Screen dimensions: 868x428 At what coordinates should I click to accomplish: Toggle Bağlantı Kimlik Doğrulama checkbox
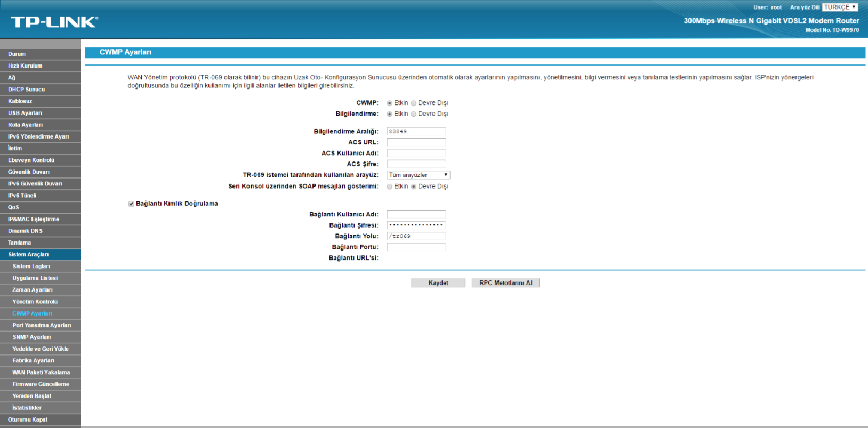(131, 204)
